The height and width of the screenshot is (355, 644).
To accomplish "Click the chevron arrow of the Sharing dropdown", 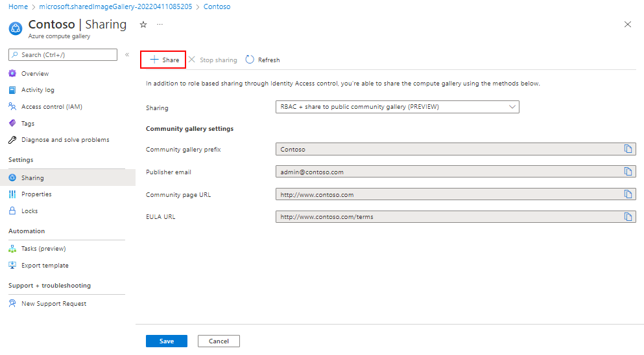I will click(512, 107).
